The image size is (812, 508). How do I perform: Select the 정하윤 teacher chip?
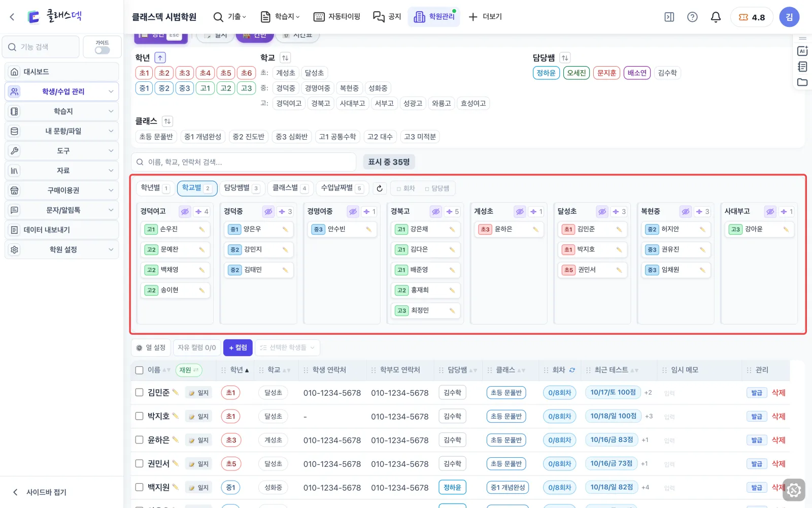(546, 73)
